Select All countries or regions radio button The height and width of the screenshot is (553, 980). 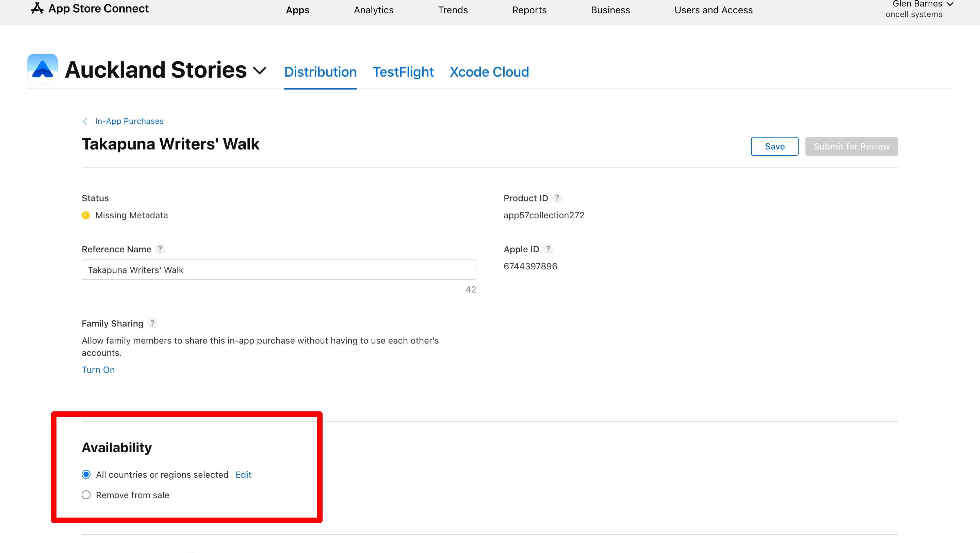pos(86,474)
